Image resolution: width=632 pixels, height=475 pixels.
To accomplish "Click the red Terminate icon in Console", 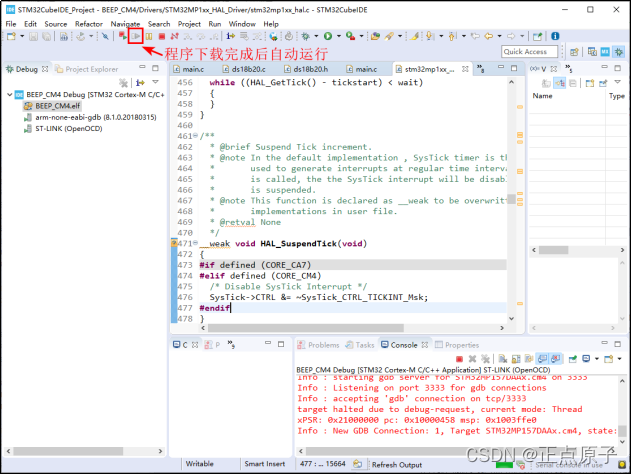I will pyautogui.click(x=459, y=359).
